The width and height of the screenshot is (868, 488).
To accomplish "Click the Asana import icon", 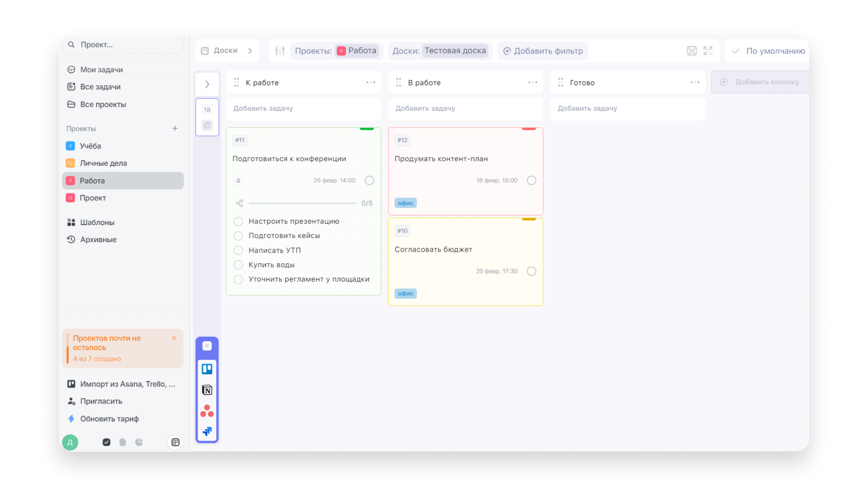I will pyautogui.click(x=207, y=411).
